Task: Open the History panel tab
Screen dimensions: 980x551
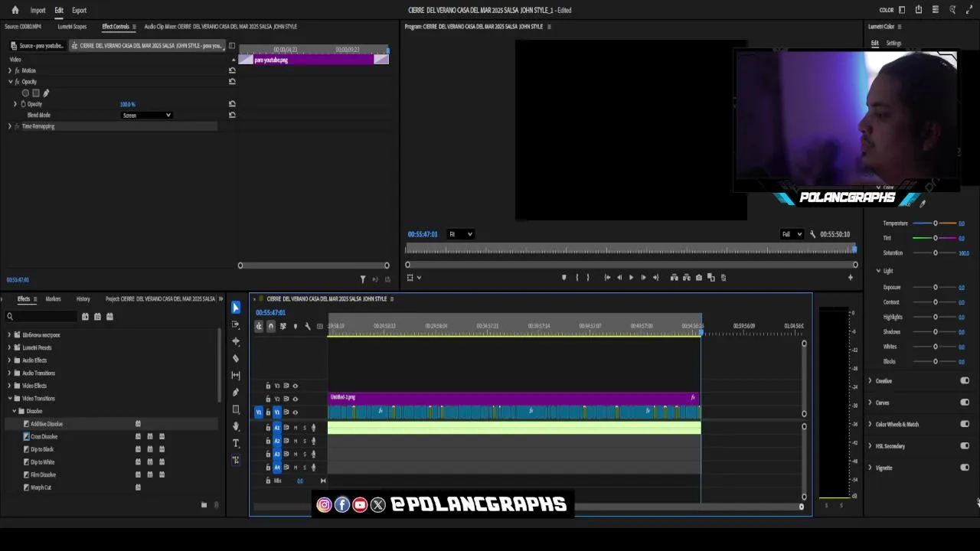Action: coord(83,299)
